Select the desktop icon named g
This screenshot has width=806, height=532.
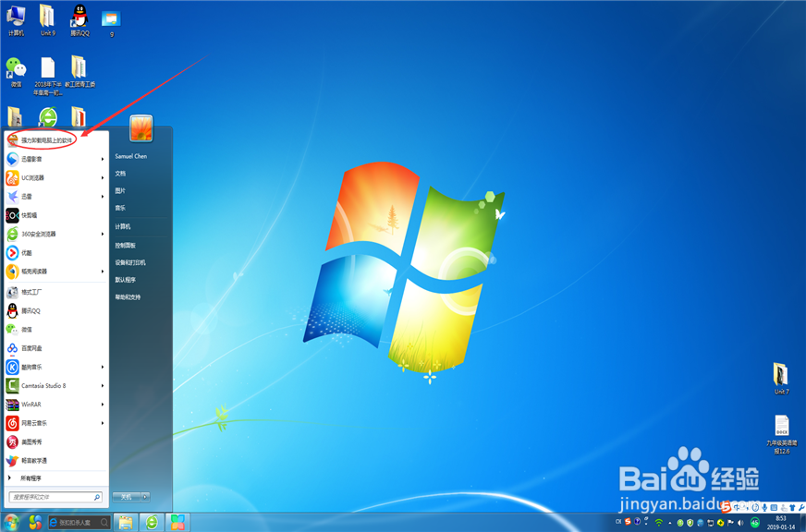tap(111, 23)
